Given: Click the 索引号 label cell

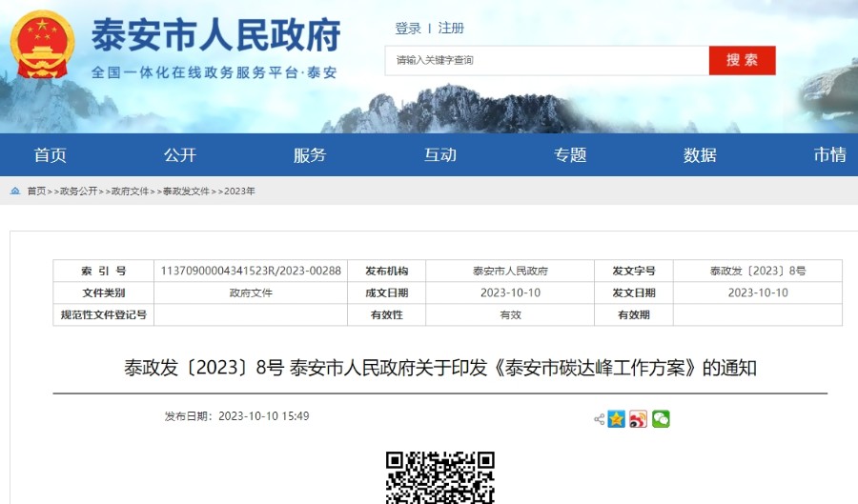Looking at the screenshot, I should tap(103, 272).
